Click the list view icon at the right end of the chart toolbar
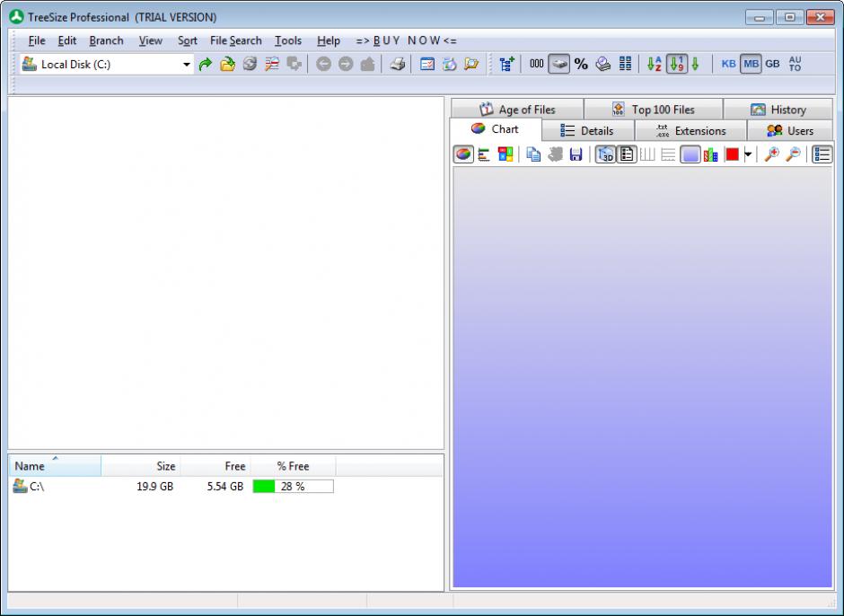This screenshot has height=616, width=844. (822, 154)
